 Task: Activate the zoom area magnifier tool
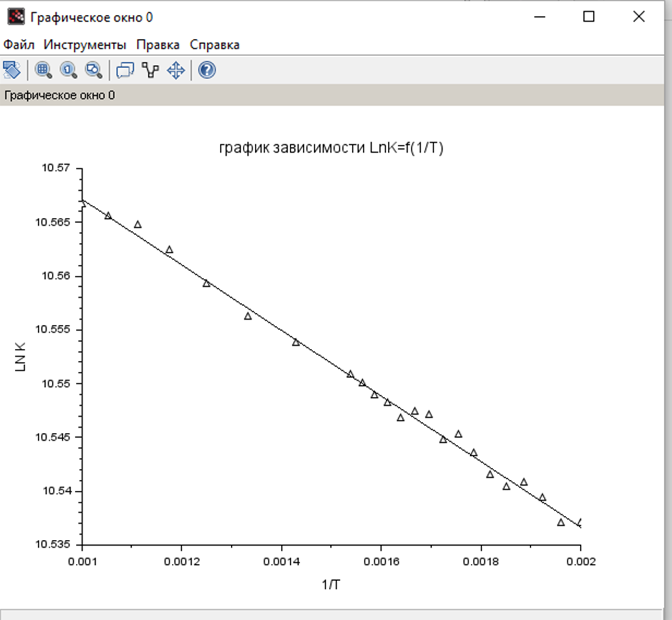click(43, 70)
